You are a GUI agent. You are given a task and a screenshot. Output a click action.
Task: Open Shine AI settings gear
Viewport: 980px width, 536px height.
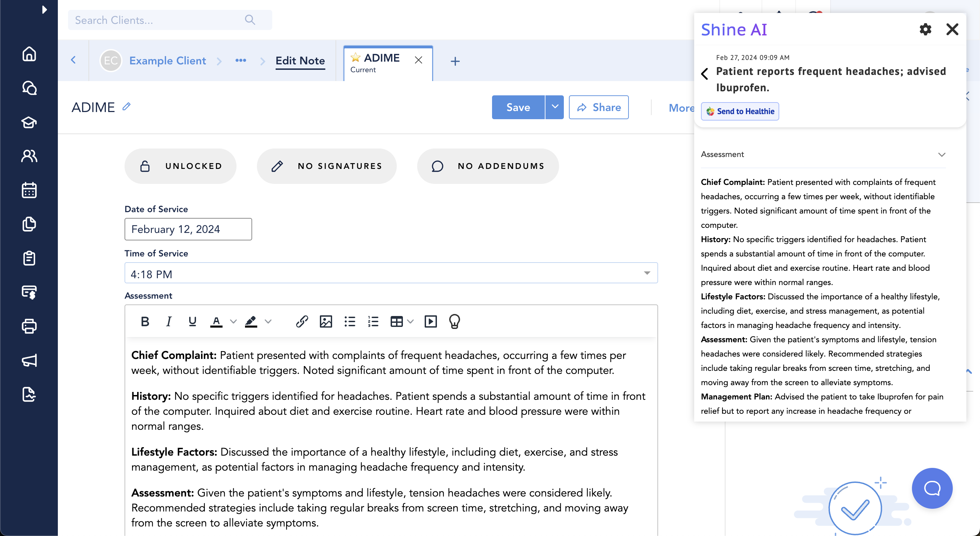click(925, 29)
